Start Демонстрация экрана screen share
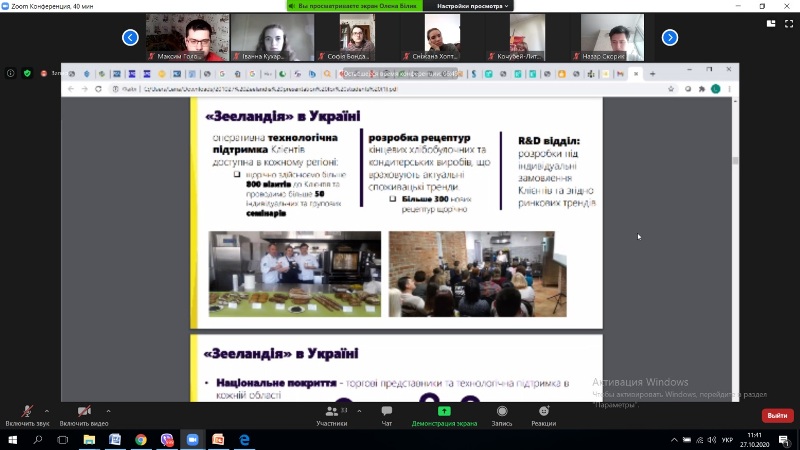Image resolution: width=800 pixels, height=450 pixels. click(x=444, y=415)
